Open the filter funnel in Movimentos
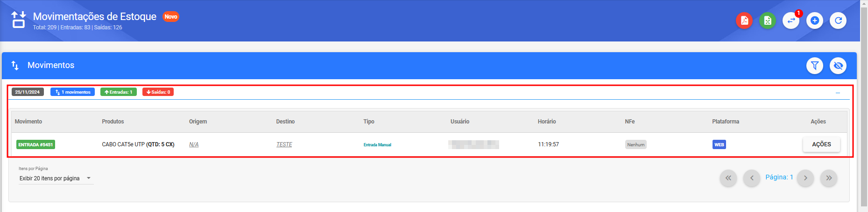The width and height of the screenshot is (868, 212). 815,66
